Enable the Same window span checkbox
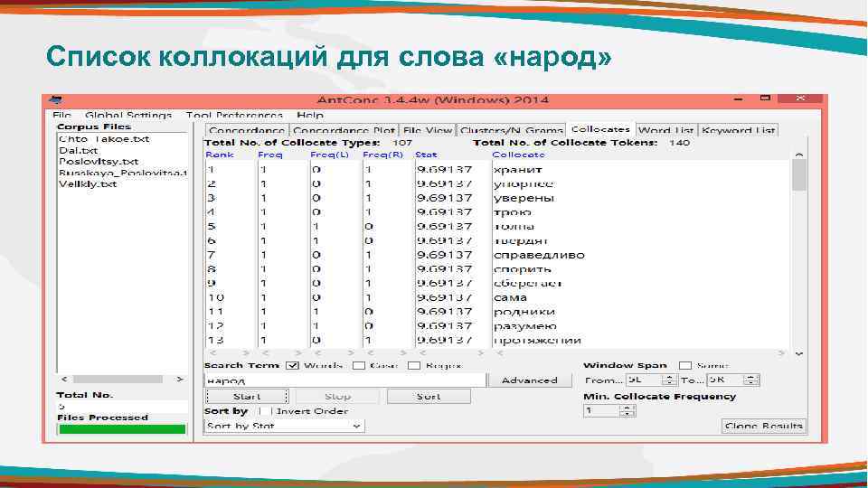Image resolution: width=868 pixels, height=488 pixels. tap(685, 366)
